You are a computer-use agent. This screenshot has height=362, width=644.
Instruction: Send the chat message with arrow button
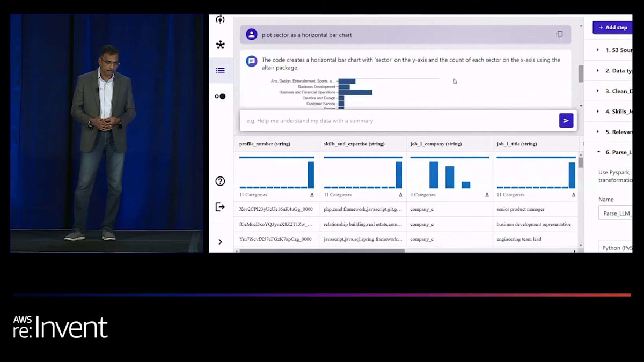tap(566, 121)
